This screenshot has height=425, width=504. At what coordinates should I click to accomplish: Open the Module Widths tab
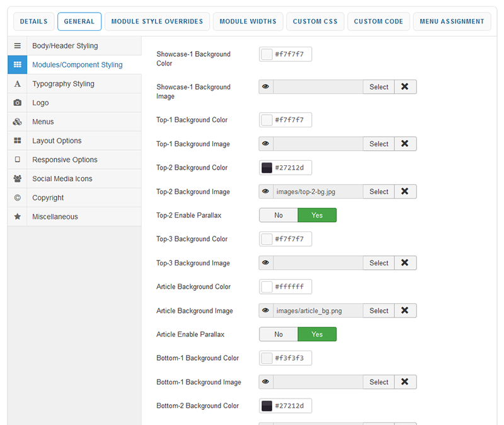248,21
